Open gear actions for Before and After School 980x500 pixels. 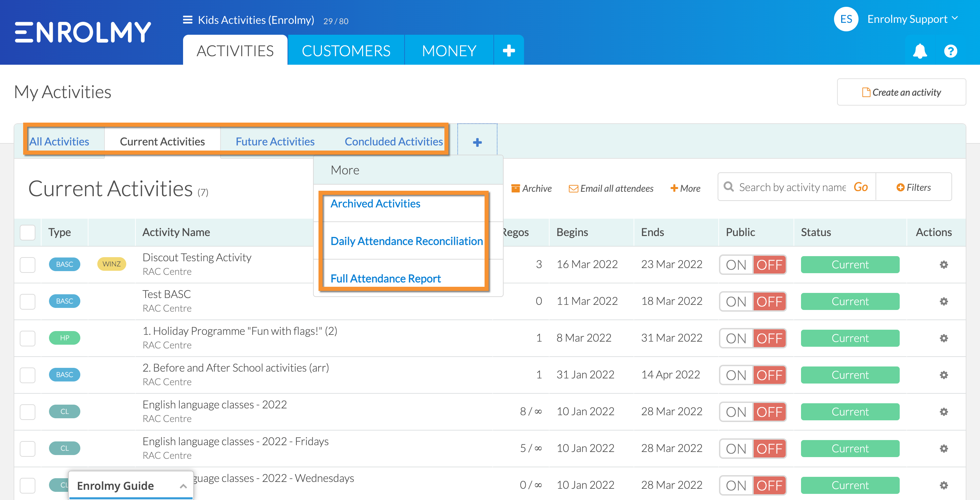(944, 375)
